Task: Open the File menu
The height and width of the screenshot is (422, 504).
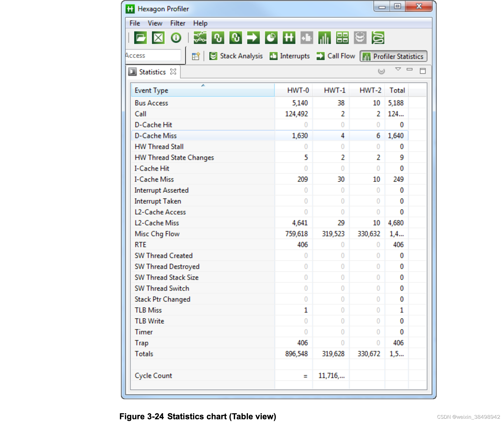Action: (x=135, y=23)
